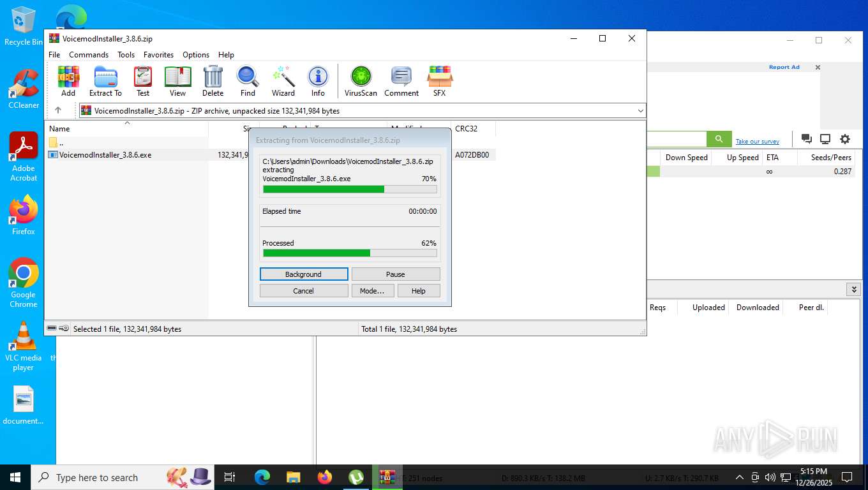The width and height of the screenshot is (868, 490).
Task: Click the file extraction progress bar at 70%
Action: tap(350, 189)
